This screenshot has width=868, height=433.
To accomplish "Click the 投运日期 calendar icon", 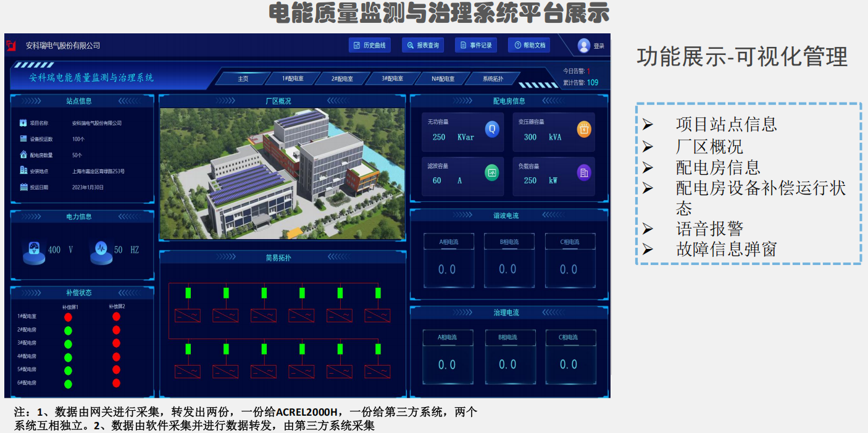I will [x=23, y=187].
